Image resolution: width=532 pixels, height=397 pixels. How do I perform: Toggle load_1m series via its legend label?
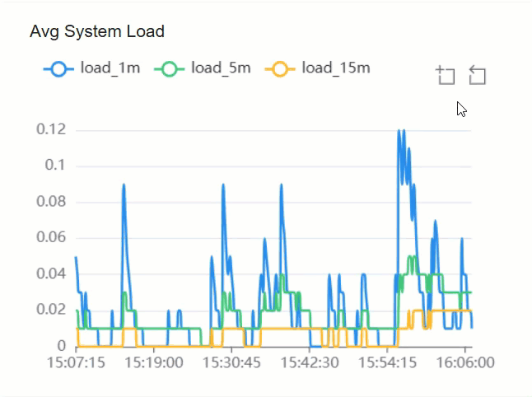pyautogui.click(x=110, y=68)
